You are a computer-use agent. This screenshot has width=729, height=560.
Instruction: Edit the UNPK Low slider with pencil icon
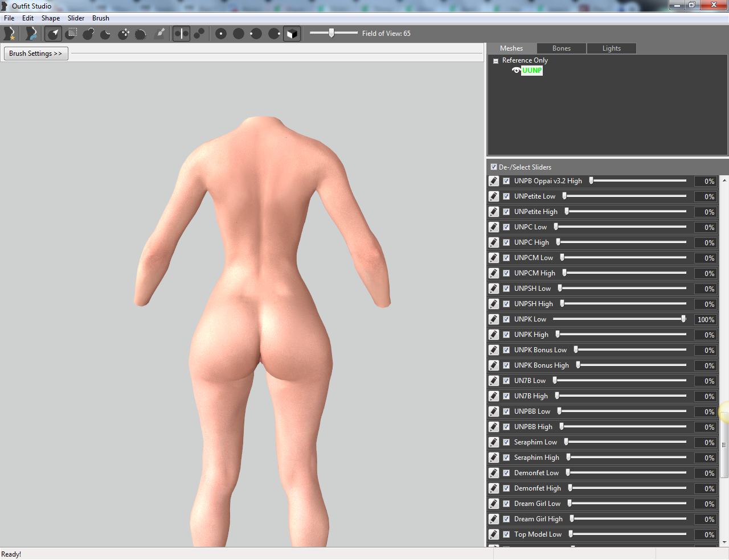pyautogui.click(x=494, y=319)
